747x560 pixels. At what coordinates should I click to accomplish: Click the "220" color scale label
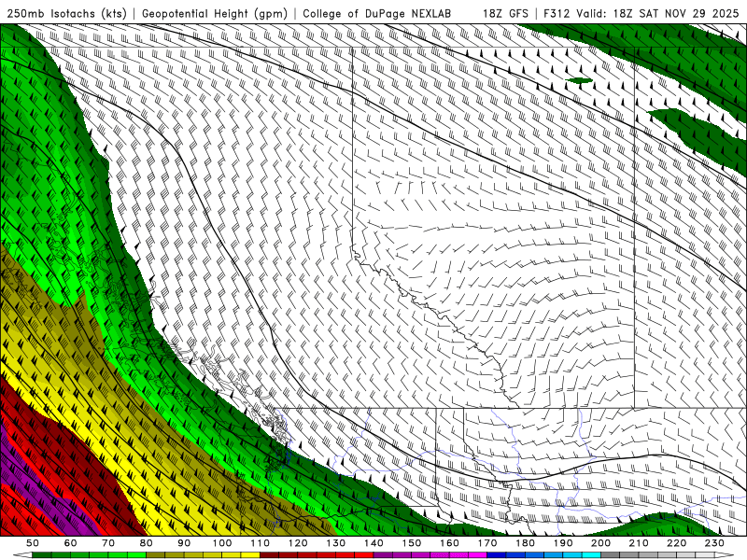tap(676, 543)
